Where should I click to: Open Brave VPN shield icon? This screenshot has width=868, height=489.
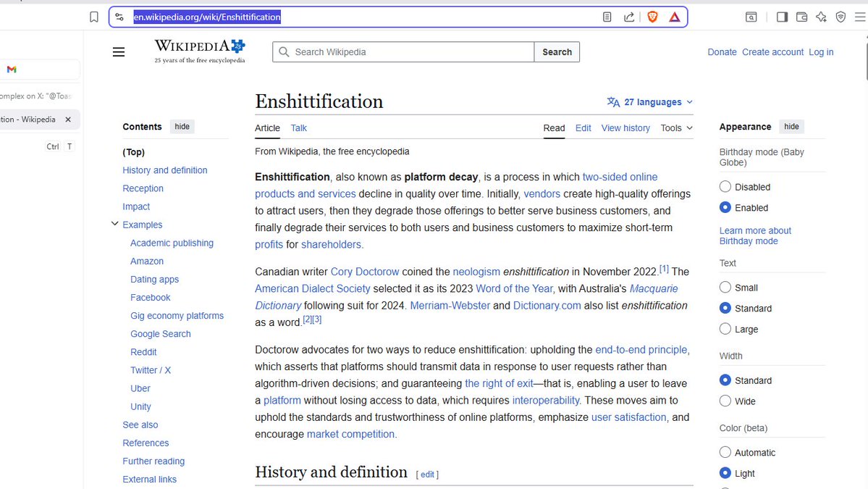tap(841, 17)
